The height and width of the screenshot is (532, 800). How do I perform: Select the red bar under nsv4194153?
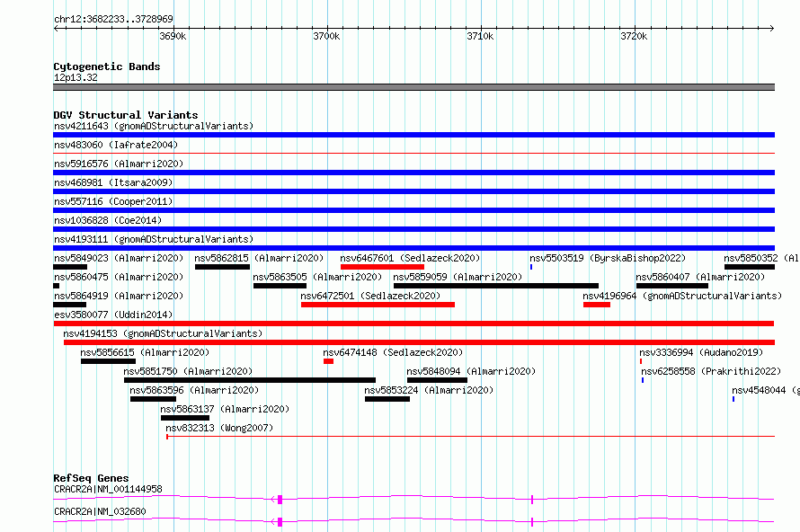pyautogui.click(x=420, y=342)
